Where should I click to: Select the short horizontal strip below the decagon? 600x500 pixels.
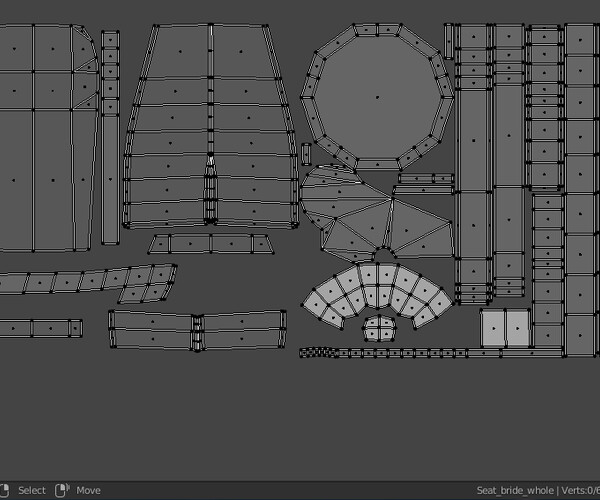click(x=426, y=178)
